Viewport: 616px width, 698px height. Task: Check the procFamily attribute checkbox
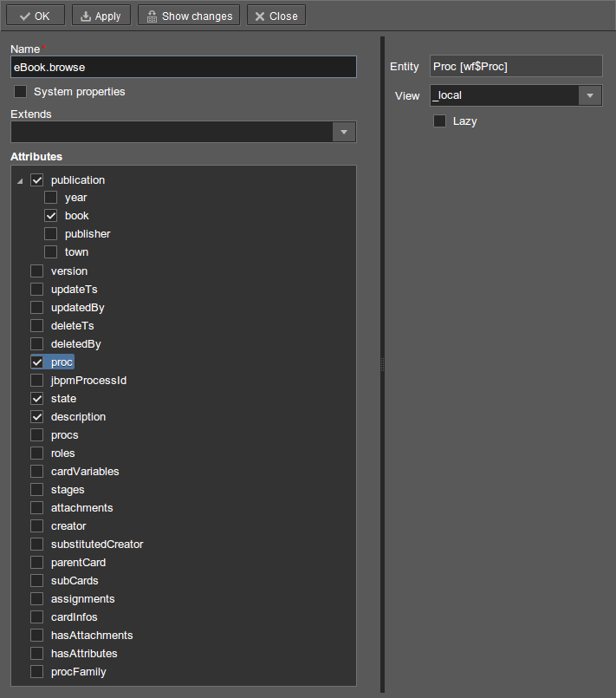(x=37, y=673)
